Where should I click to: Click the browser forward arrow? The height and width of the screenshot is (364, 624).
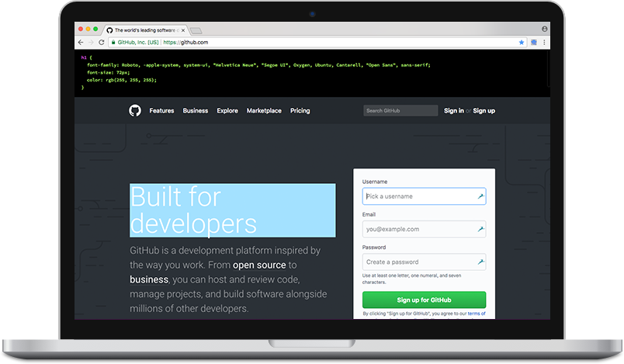pyautogui.click(x=91, y=42)
